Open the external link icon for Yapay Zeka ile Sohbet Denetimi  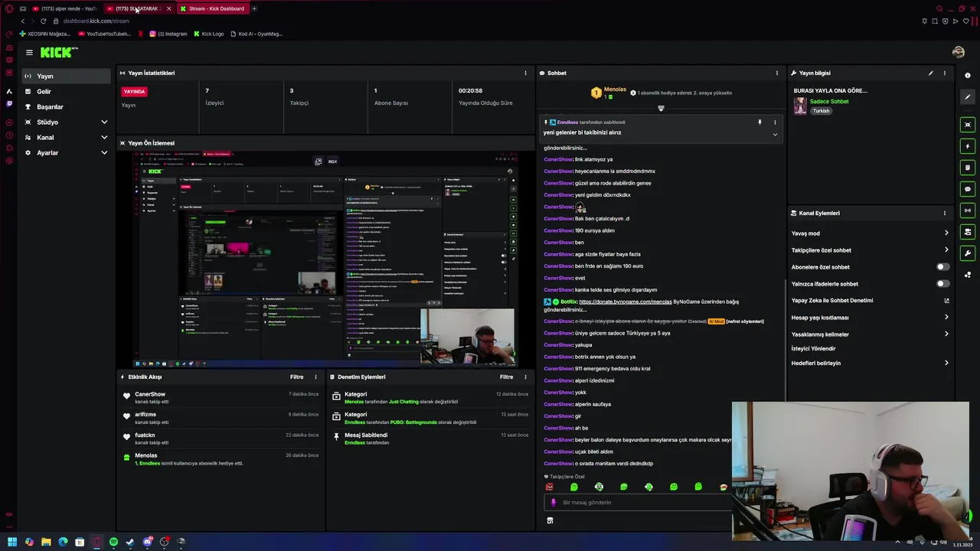(946, 301)
